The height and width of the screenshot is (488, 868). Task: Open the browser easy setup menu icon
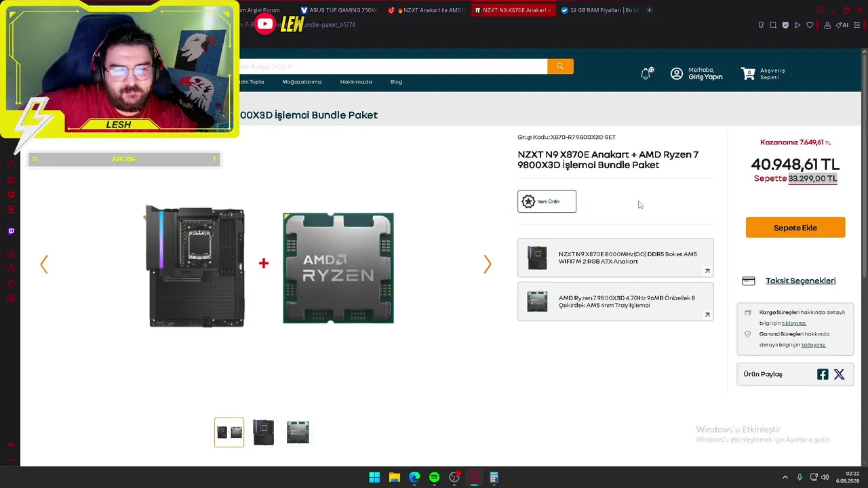pos(857,25)
